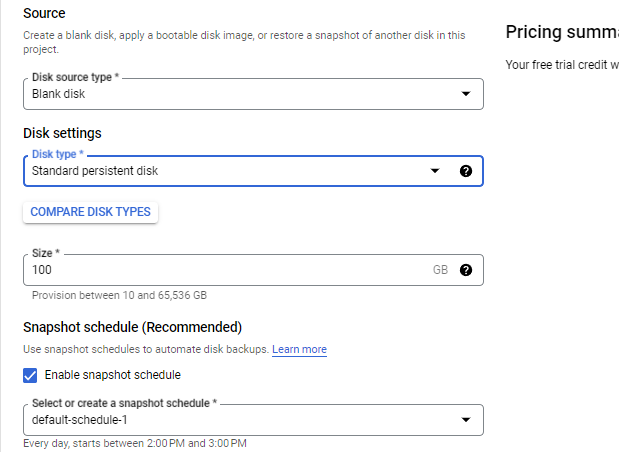Viewport: 642px width, 452px height.
Task: Click the Disk settings section heading
Action: click(x=62, y=133)
